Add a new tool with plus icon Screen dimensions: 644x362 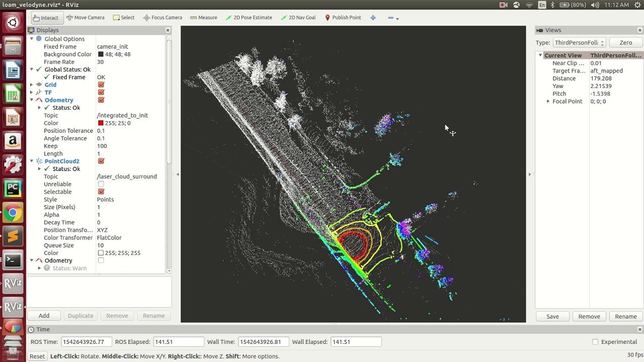coord(373,18)
